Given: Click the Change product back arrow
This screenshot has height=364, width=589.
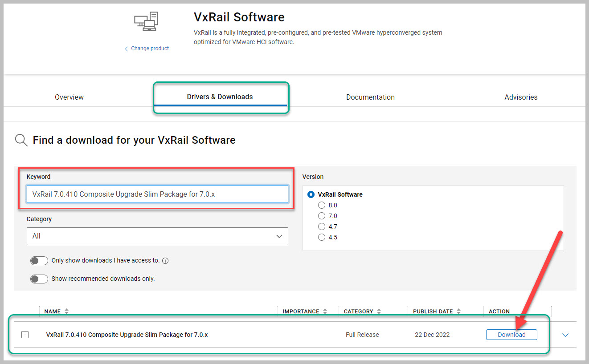Looking at the screenshot, I should pos(127,49).
